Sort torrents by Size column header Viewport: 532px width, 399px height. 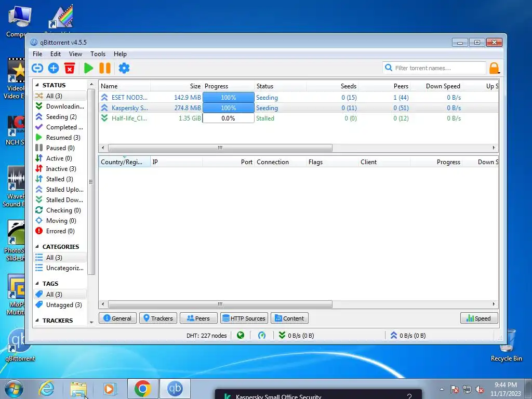click(x=177, y=86)
